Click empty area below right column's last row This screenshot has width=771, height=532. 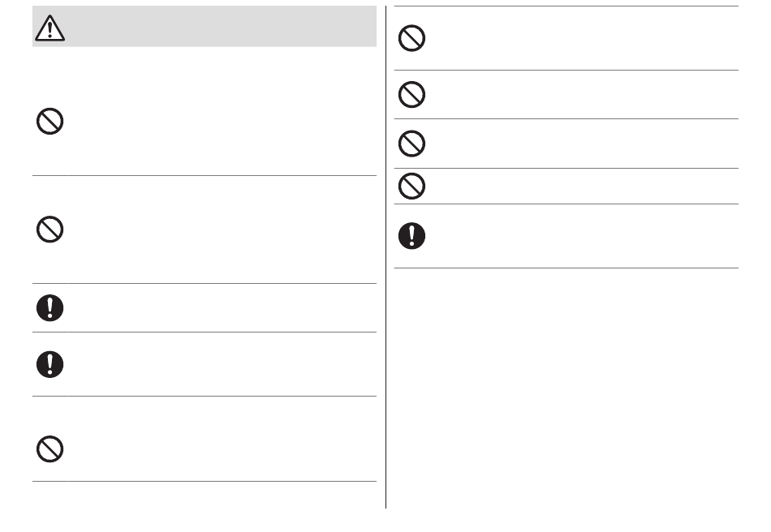566,388
